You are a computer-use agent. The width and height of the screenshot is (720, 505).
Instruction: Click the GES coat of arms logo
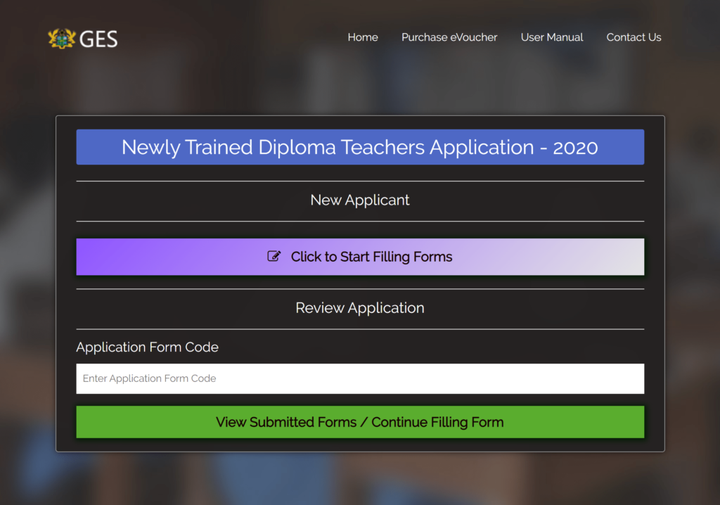tap(62, 39)
